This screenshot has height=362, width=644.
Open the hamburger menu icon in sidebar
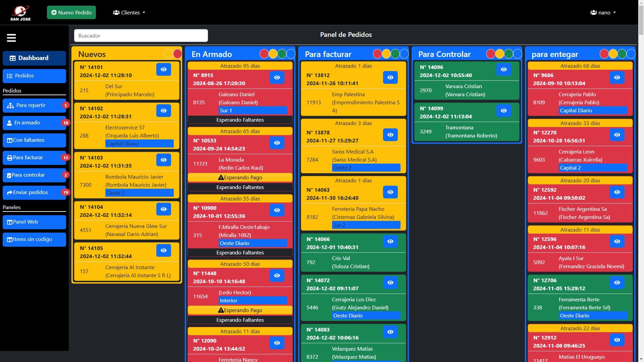(11, 38)
